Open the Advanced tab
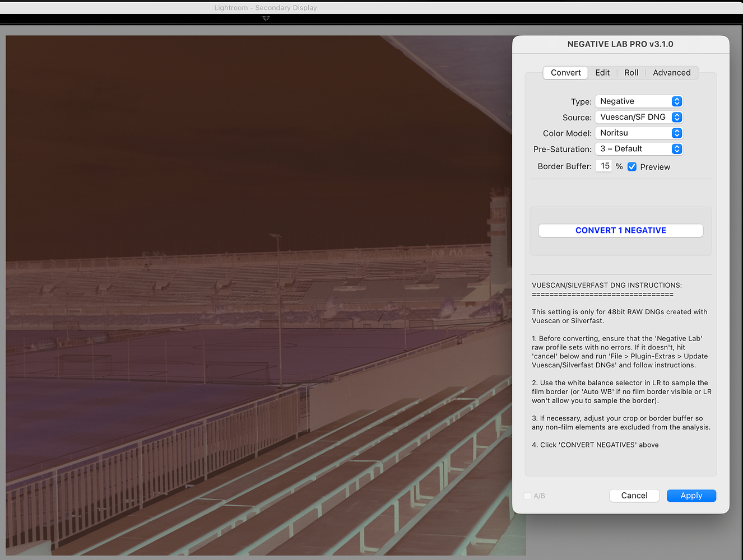 (x=671, y=72)
